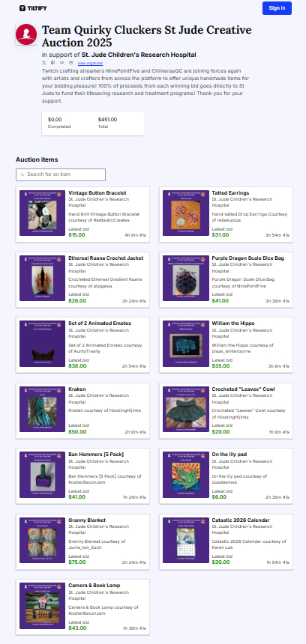Click the email envelope icon
Viewport: 306px width, 644px height.
coord(70,63)
